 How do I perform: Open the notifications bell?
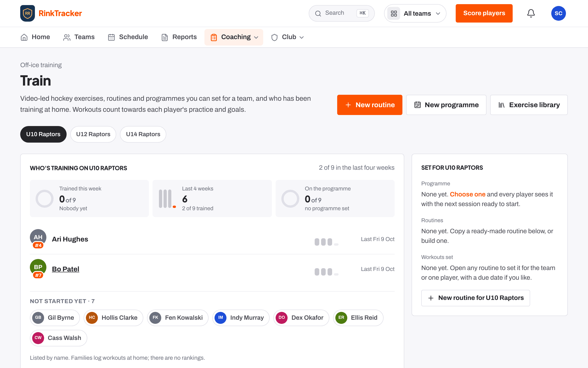[531, 13]
